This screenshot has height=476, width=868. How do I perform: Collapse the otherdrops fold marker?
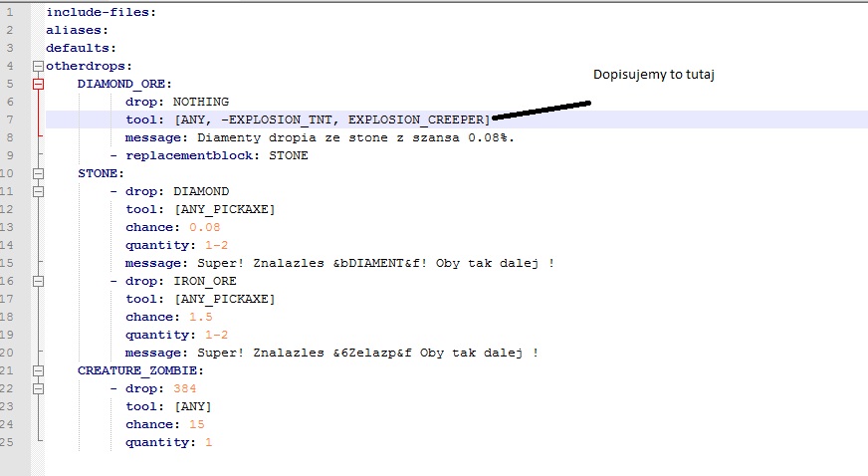pos(38,67)
